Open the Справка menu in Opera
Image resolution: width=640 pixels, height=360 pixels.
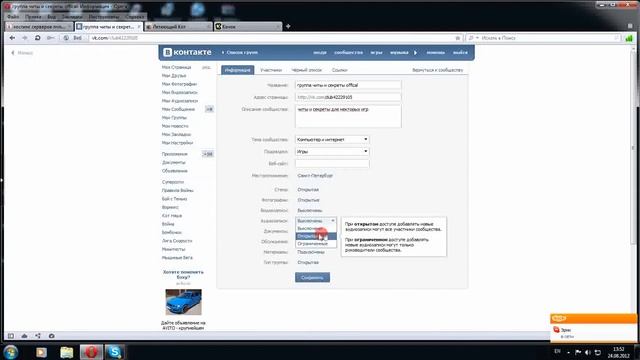click(x=135, y=17)
